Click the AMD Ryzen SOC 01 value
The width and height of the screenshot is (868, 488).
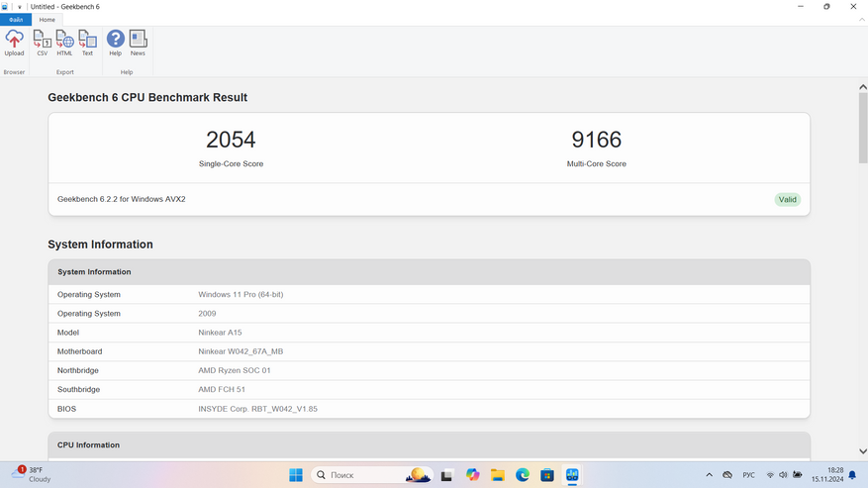pos(235,370)
